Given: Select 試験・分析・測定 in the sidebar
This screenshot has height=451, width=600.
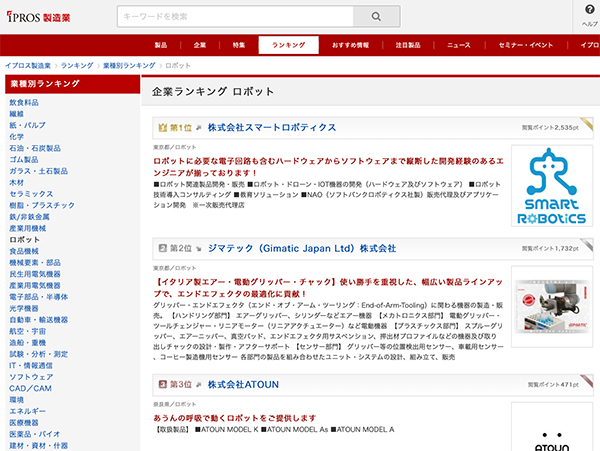Looking at the screenshot, I should [38, 354].
